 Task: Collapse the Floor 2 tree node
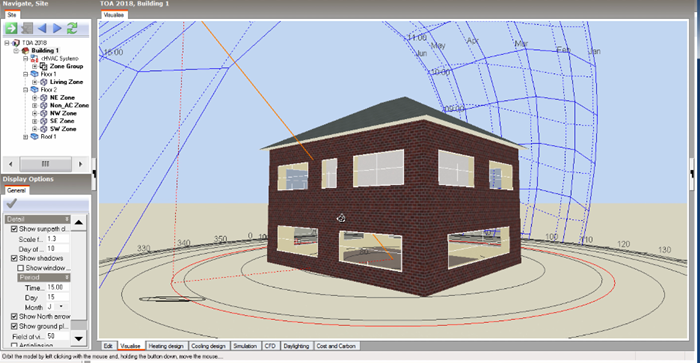point(26,90)
